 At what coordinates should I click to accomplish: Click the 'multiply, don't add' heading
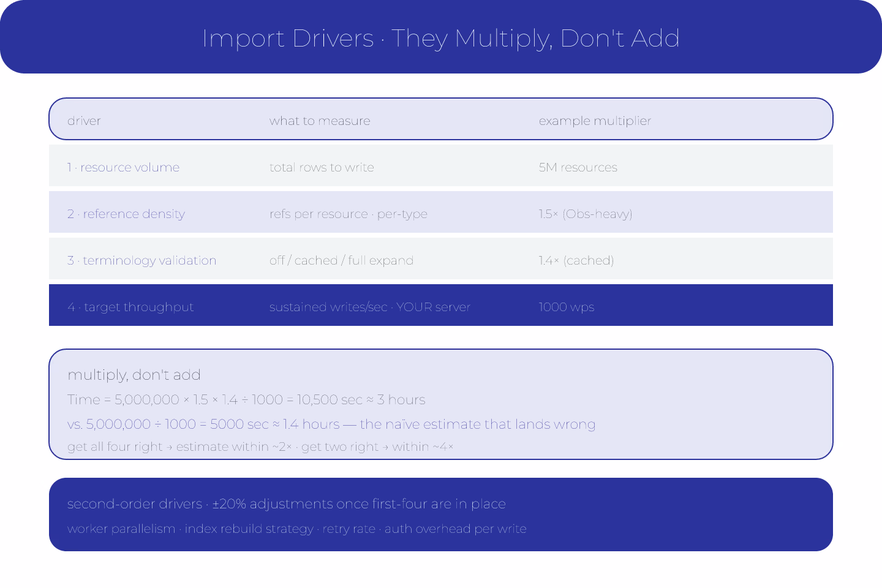point(134,375)
